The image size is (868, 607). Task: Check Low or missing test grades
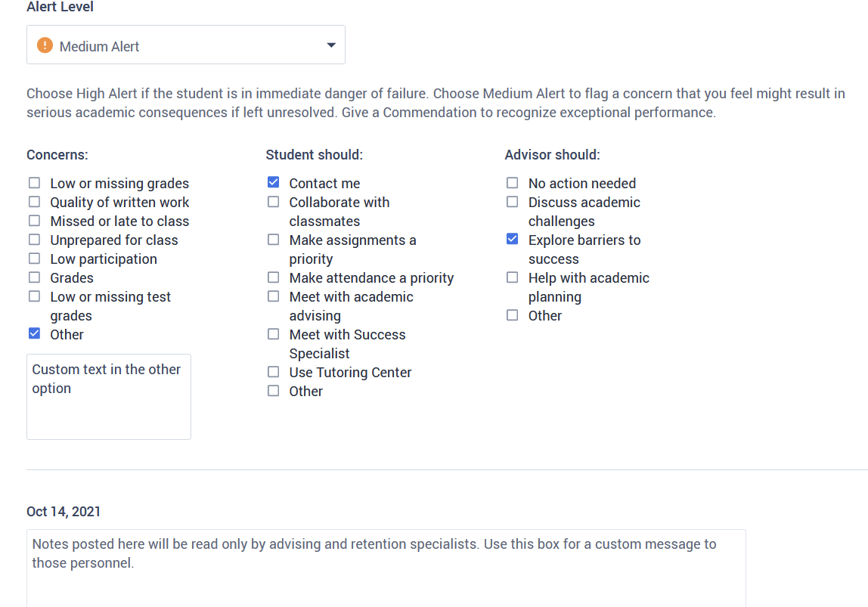coord(34,296)
